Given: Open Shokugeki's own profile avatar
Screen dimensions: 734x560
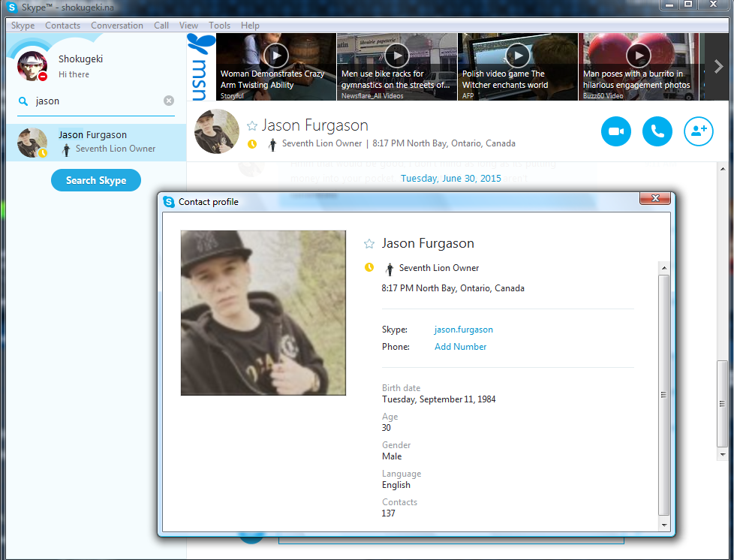Looking at the screenshot, I should coord(32,66).
